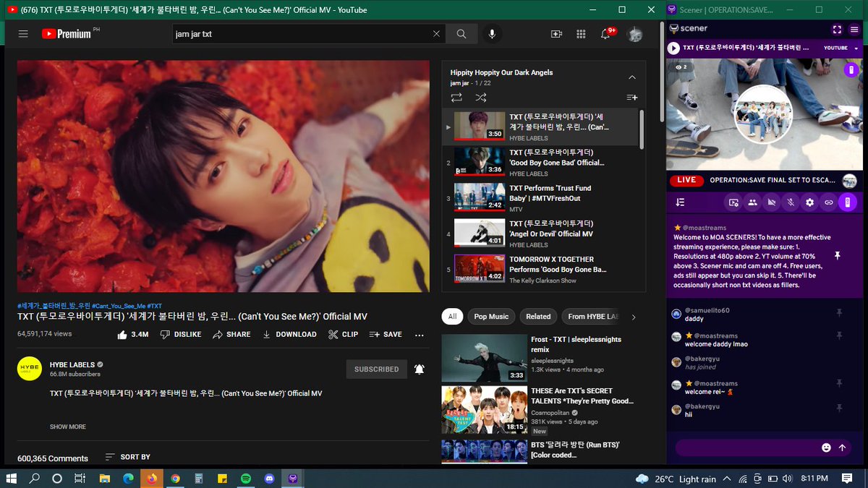868x488 pixels.
Task: Open the HYBE LABELS channel avatar
Action: tap(30, 369)
